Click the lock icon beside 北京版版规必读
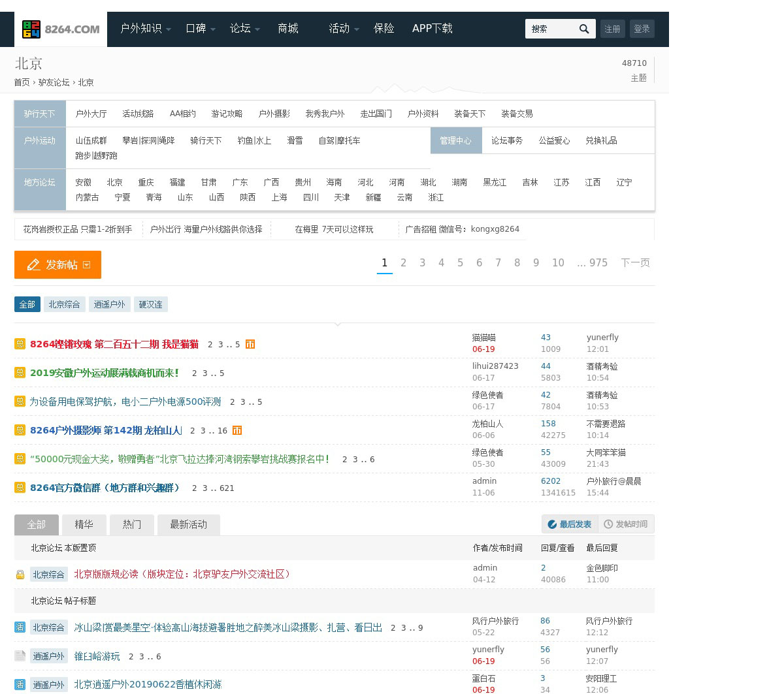The image size is (784, 694). click(20, 575)
